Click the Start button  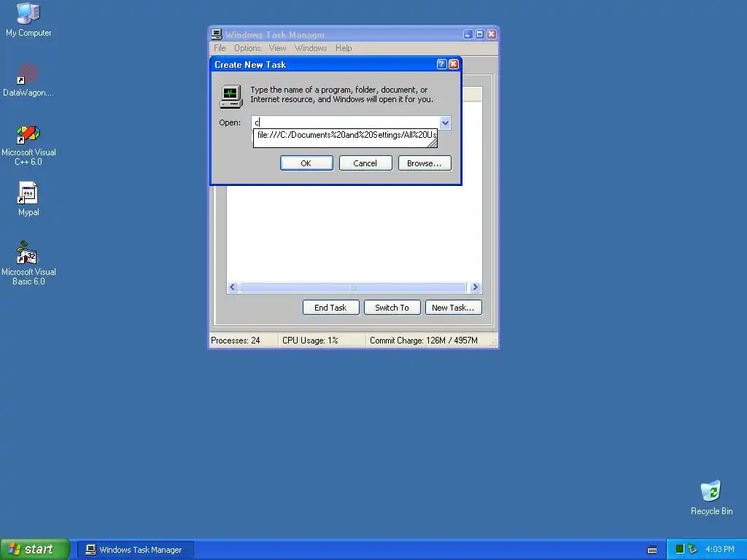point(35,549)
